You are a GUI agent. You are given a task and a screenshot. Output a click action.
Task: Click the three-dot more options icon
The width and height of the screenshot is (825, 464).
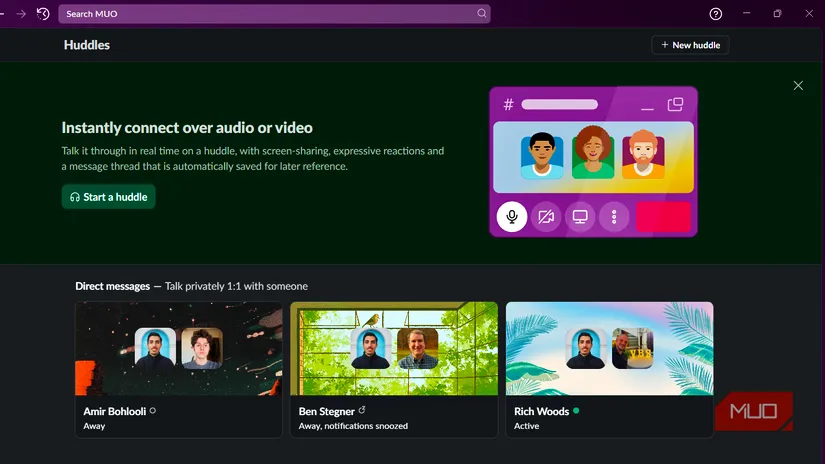[614, 216]
